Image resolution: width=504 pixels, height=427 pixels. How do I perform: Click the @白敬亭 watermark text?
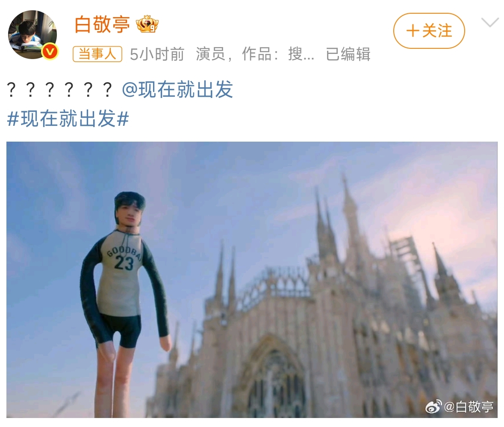point(469,407)
